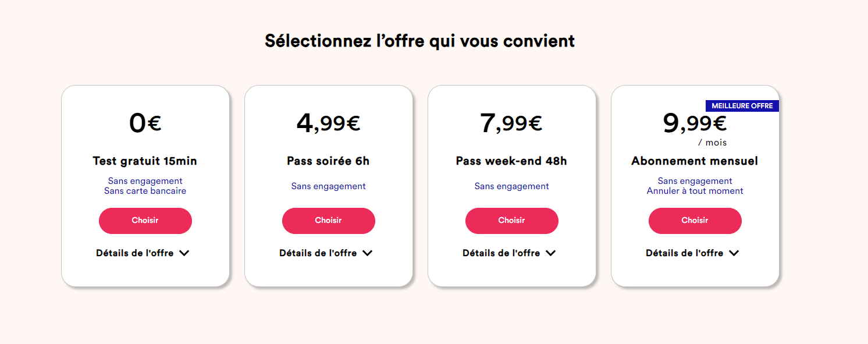Click the Pass soirée 6h title
The height and width of the screenshot is (344, 868).
[329, 161]
